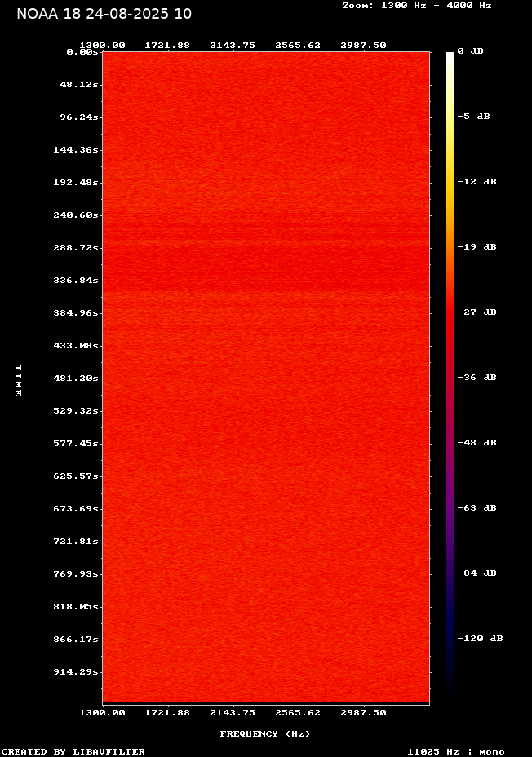This screenshot has height=757, width=532.
Task: Click the FREQUENCY (Hz) axis title
Action: click(265, 734)
